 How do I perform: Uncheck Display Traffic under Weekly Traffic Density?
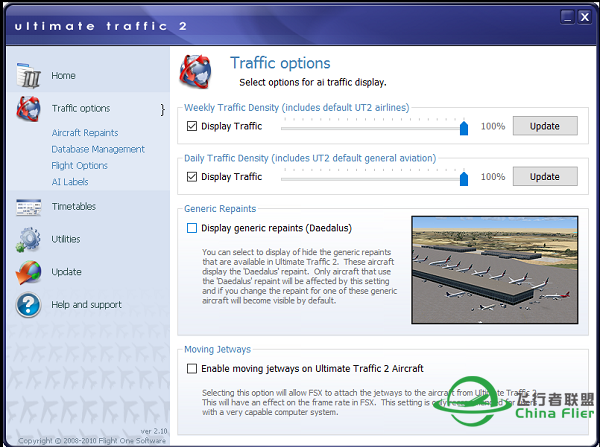point(192,127)
